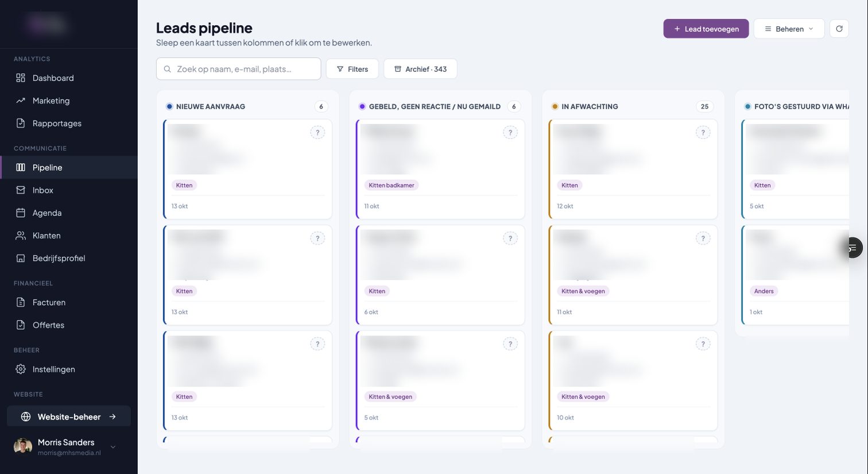This screenshot has width=868, height=474.
Task: Focus the lead search field
Action: click(239, 69)
